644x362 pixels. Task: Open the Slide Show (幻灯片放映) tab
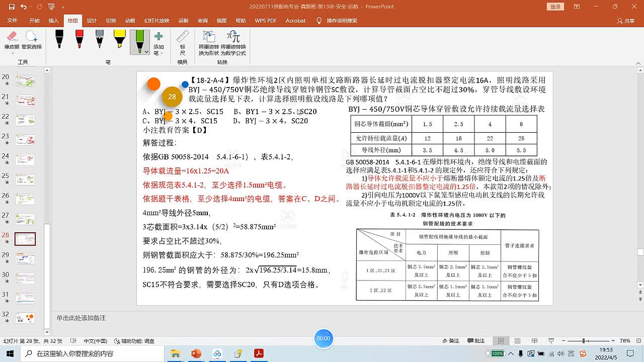(x=156, y=21)
